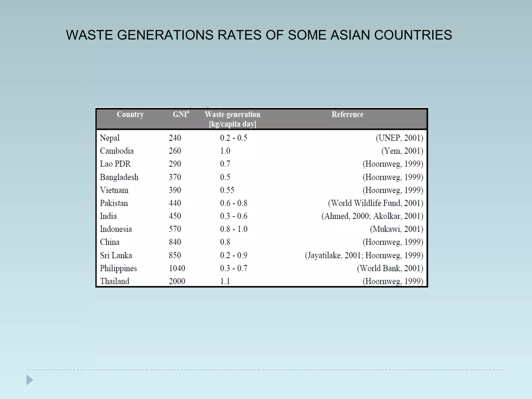Select the (Ahmed, 2000; Akolkar, 2001) reference

pyautogui.click(x=373, y=216)
